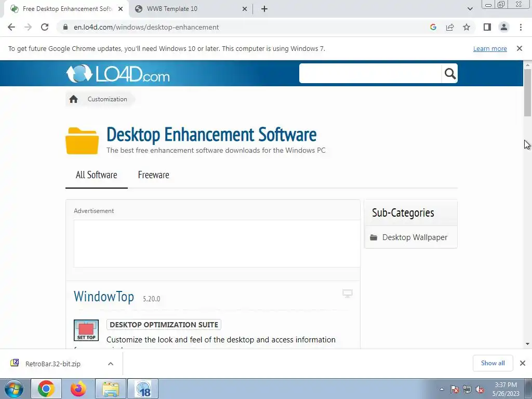Show hidden system tray icons
Screen dimensions: 532x399
click(442, 389)
